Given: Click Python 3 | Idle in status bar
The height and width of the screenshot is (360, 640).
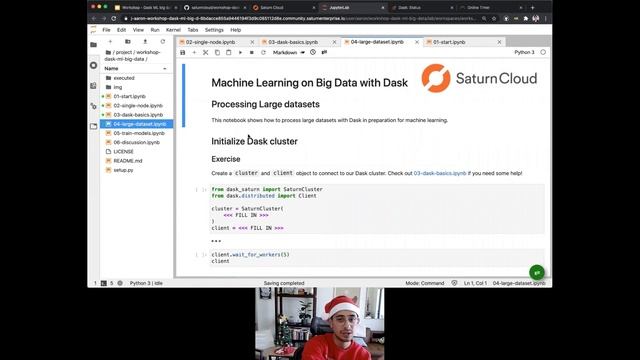Looking at the screenshot, I should coord(146,283).
